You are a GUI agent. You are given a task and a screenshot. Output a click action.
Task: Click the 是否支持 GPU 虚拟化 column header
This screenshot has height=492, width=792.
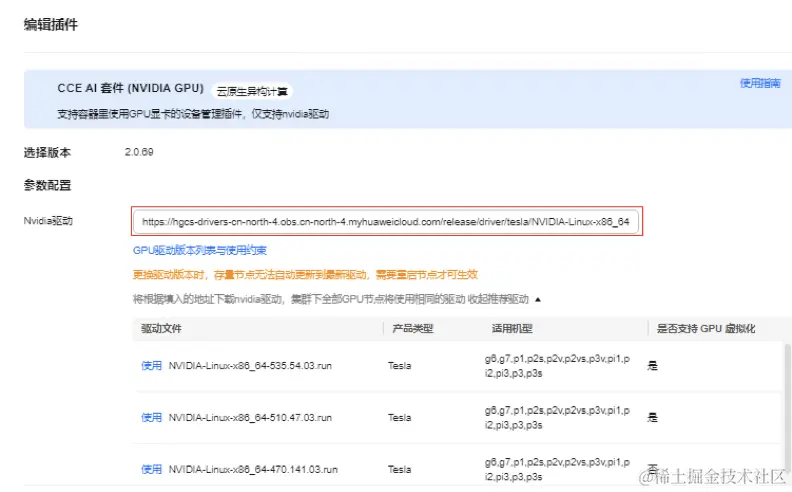[706, 328]
